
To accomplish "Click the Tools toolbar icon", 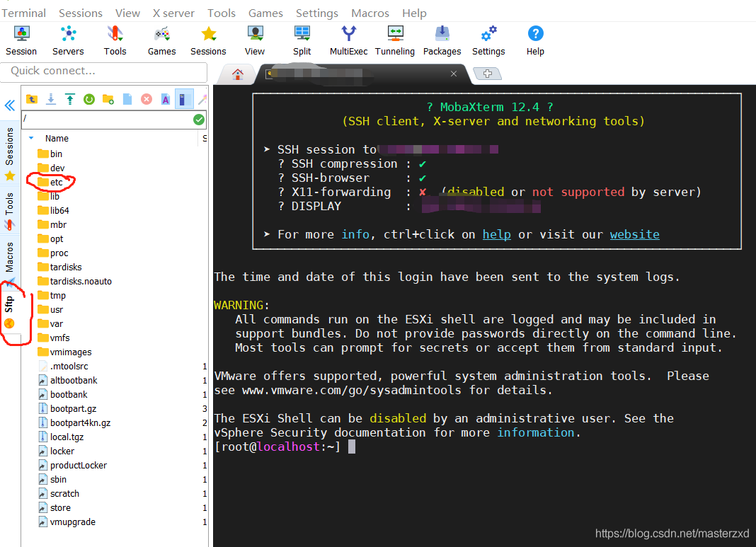I will 115,40.
